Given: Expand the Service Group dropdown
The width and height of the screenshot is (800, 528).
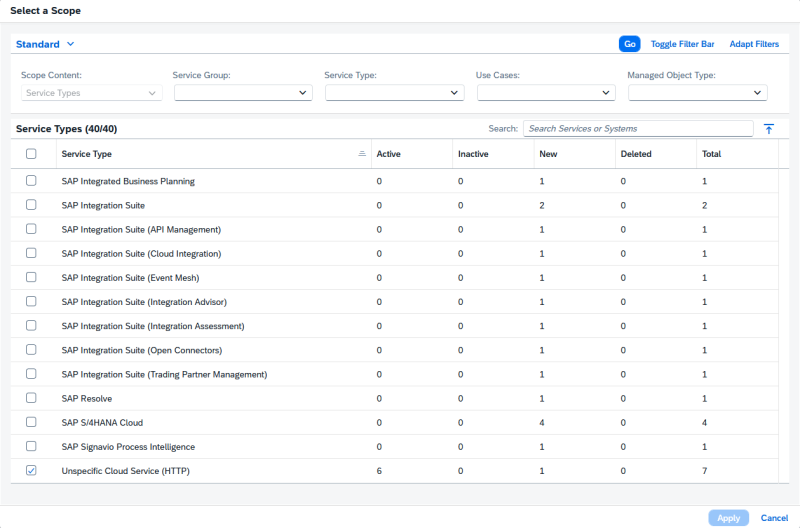Looking at the screenshot, I should coord(243,93).
